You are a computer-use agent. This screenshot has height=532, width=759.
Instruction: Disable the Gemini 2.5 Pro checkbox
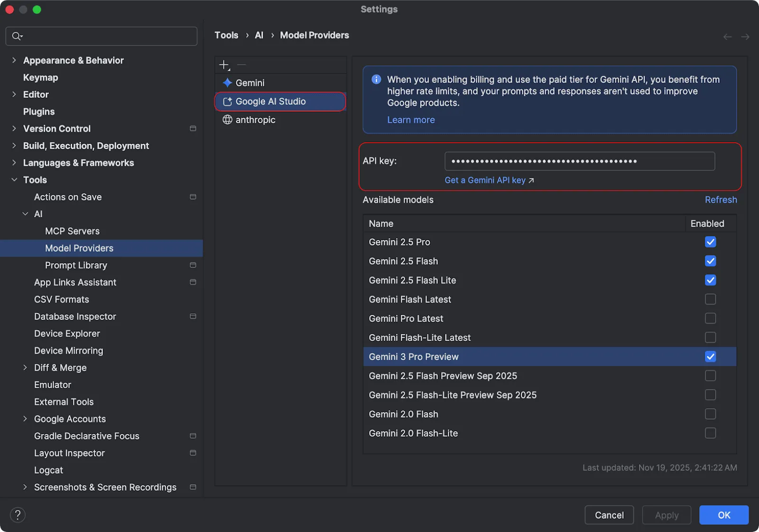[x=710, y=242]
